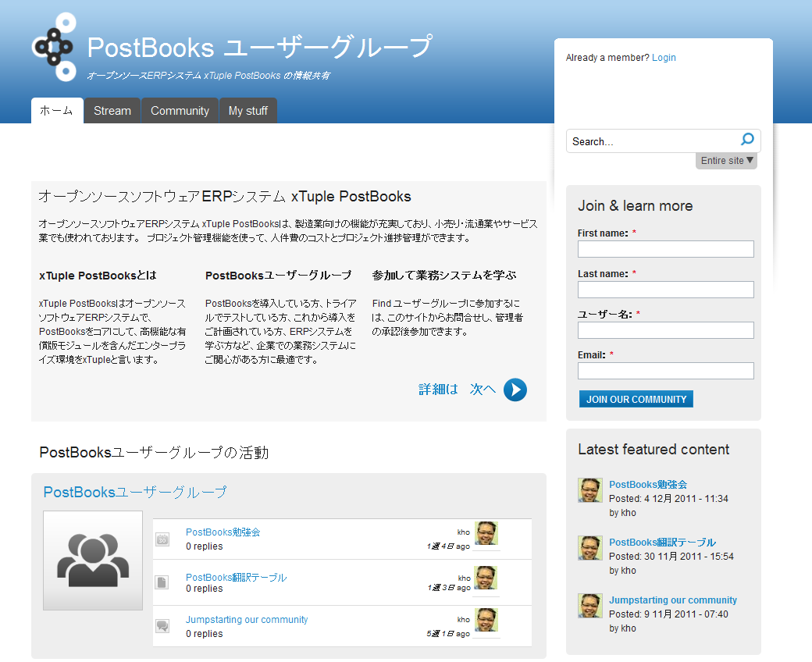The height and width of the screenshot is (662, 812).
Task: Click avatar beside featured Jumpstarting our community
Action: click(x=589, y=606)
